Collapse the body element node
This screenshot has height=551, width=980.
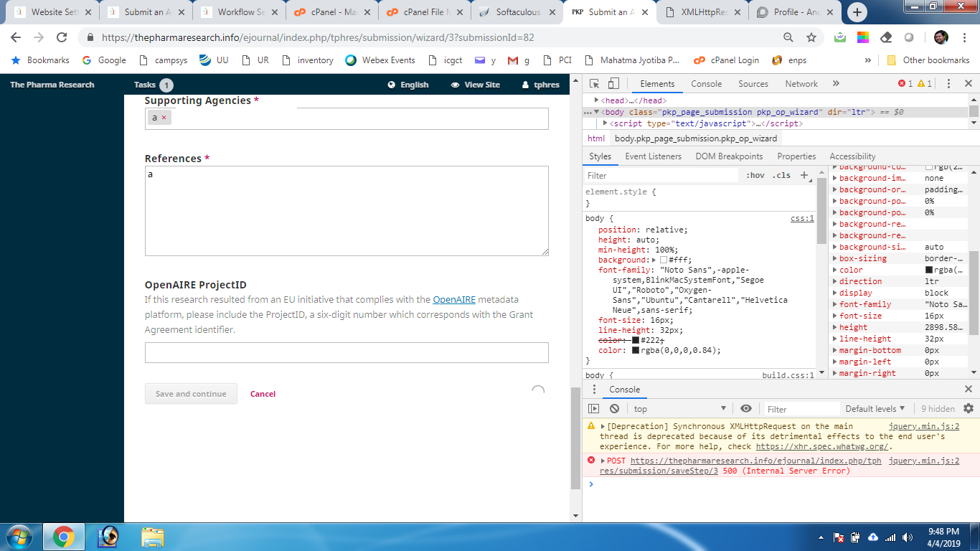click(597, 112)
